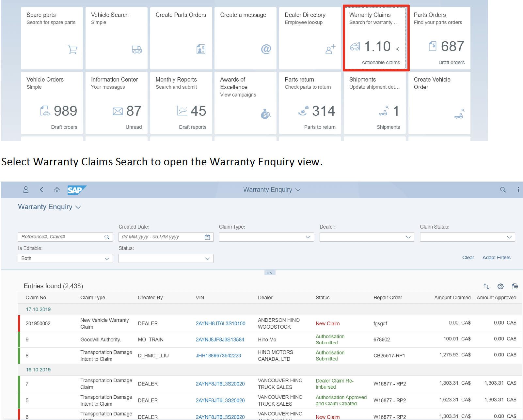Expand the Claim Status dropdown
Image resolution: width=523 pixels, height=420 pixels.
click(509, 237)
